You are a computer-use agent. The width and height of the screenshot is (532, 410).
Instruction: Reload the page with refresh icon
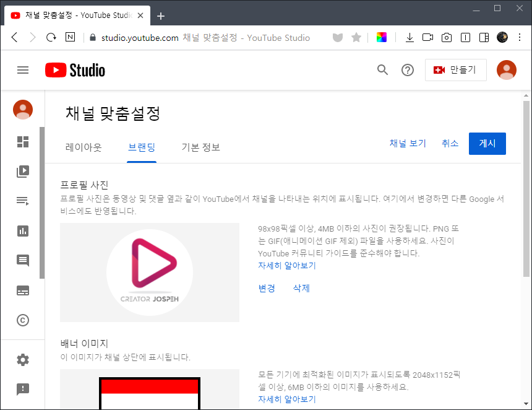51,37
